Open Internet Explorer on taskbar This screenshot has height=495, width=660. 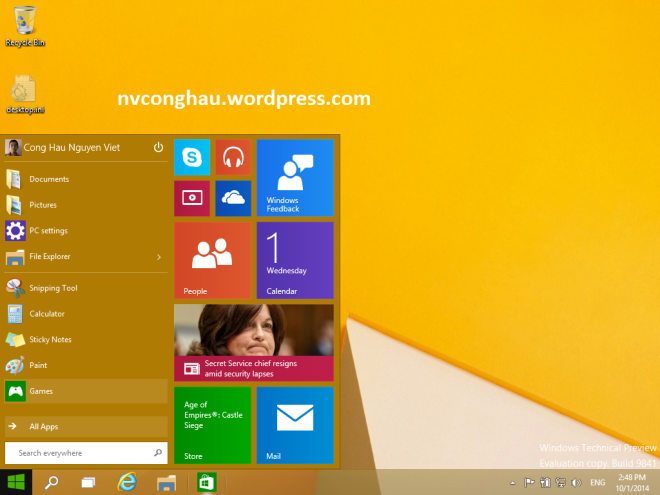pyautogui.click(x=127, y=482)
